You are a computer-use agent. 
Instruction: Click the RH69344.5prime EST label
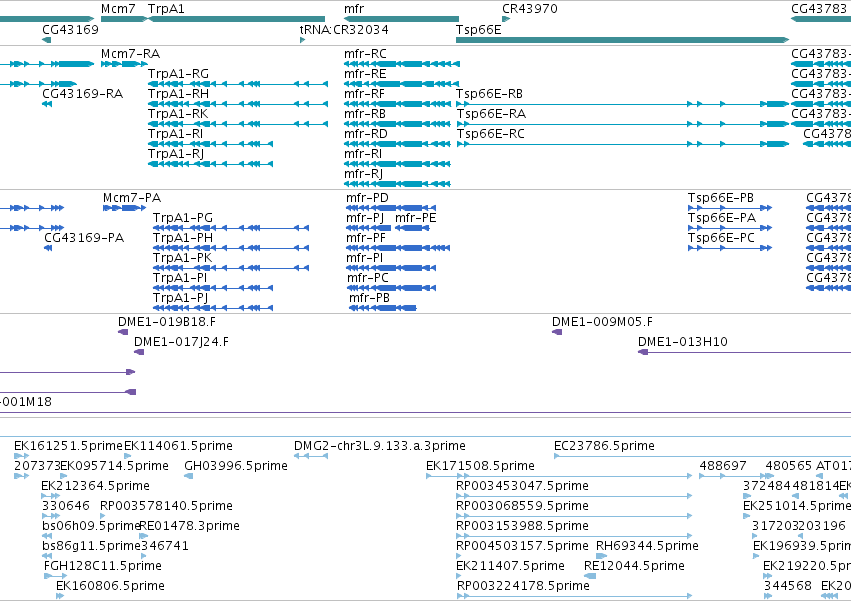647,546
